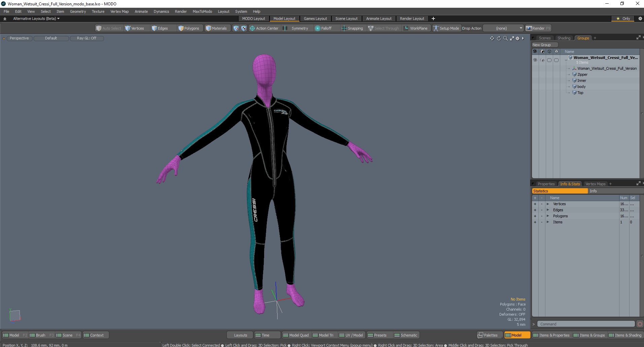Toggle first checkbox in Woman_Wetsuit group row
Viewport: 644px width, 347px height.
[x=549, y=60]
